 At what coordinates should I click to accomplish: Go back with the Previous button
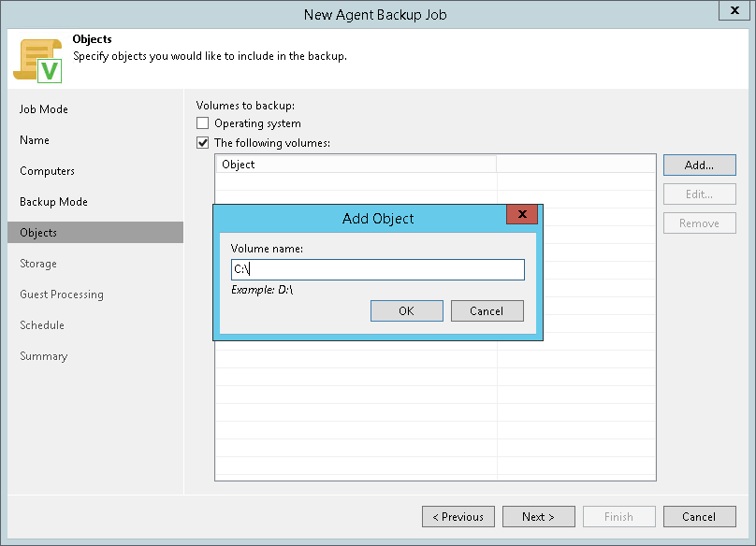[458, 517]
